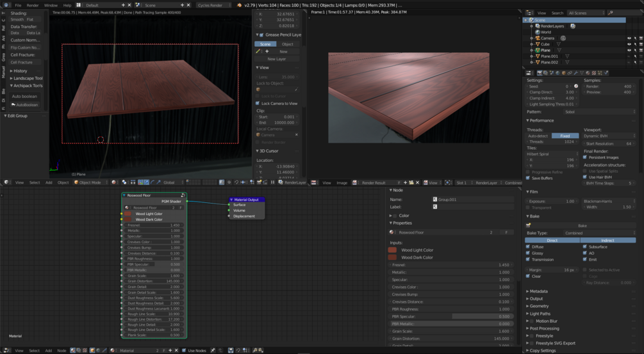Click the Plane object icon in outliner
The height and width of the screenshot is (354, 644).
click(x=538, y=50)
